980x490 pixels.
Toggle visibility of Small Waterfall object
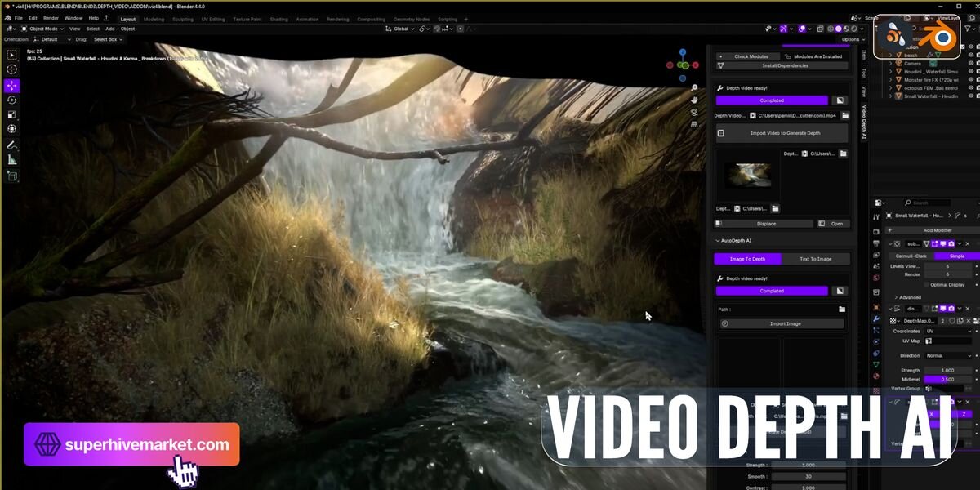coord(971,96)
